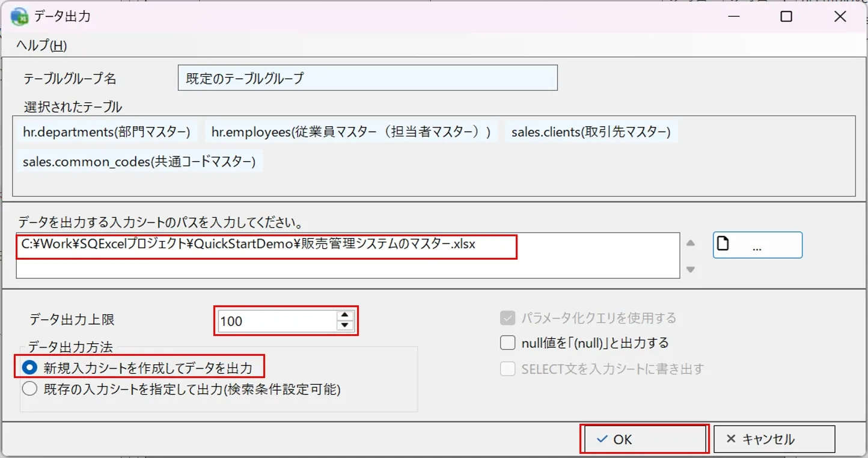868x458 pixels.
Task: Select the sales.clients(取引先マスター) table tag
Action: (591, 132)
